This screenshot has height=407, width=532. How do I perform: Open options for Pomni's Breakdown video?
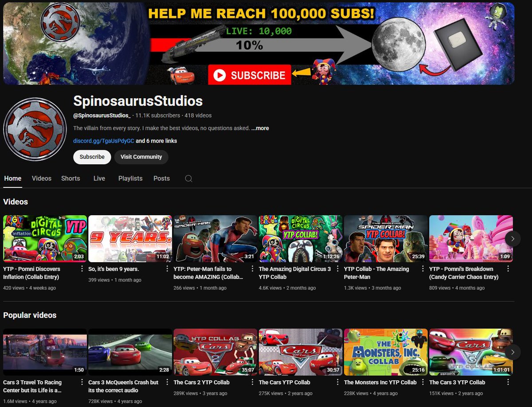[507, 269]
